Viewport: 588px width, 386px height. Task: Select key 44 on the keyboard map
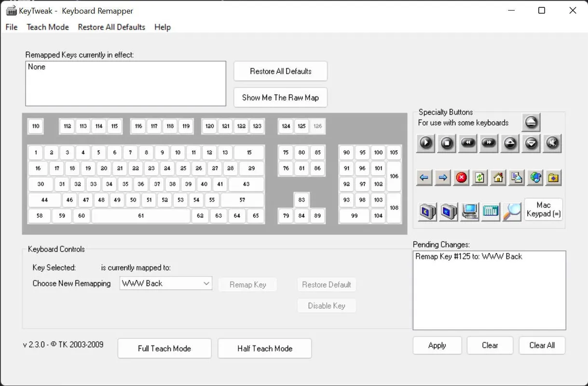point(45,200)
